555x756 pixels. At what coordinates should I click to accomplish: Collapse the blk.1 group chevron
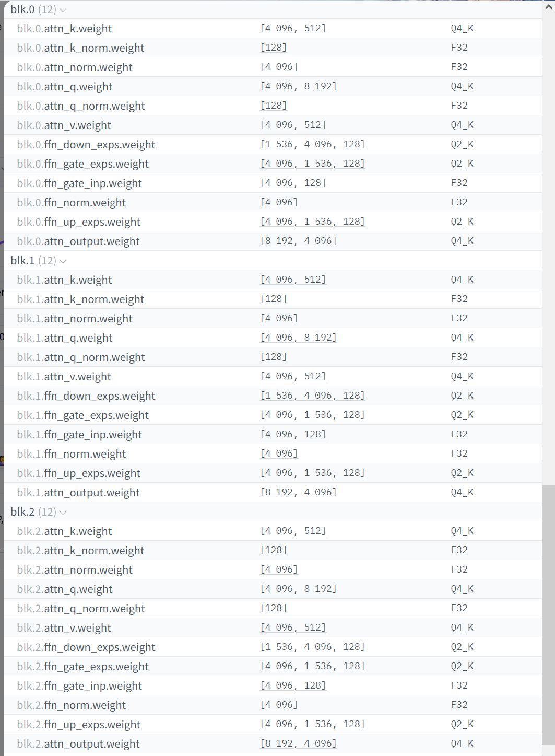[x=63, y=261]
